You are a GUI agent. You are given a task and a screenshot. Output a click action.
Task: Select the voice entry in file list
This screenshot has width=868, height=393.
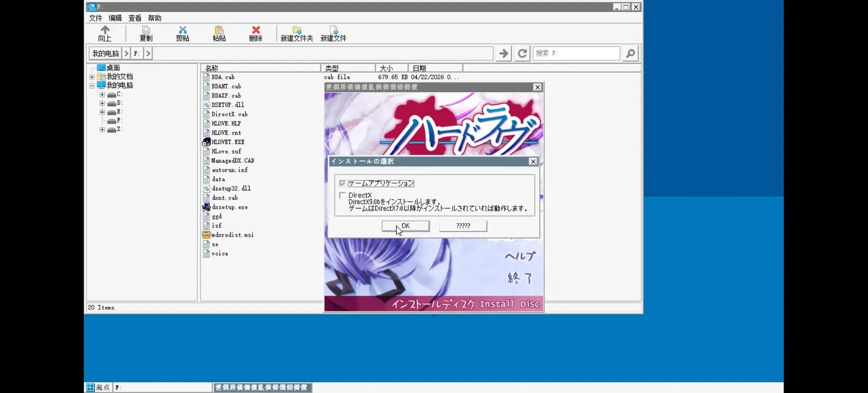tap(220, 254)
